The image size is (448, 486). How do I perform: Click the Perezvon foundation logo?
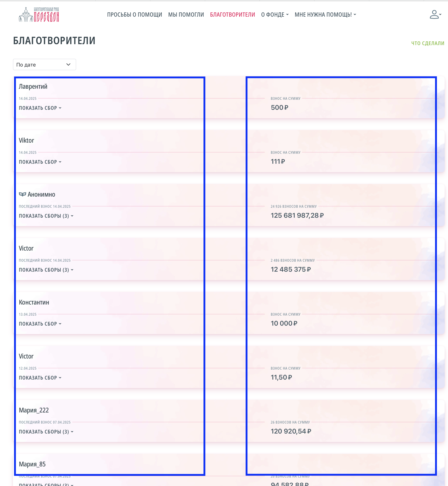coord(39,15)
